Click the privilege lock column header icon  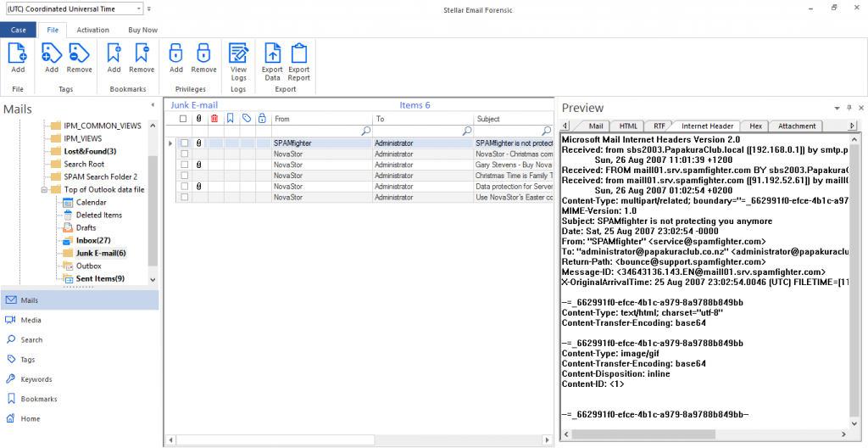click(263, 118)
